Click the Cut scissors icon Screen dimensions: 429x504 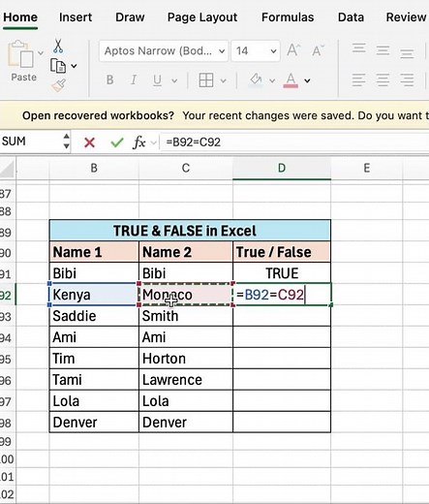click(58, 47)
